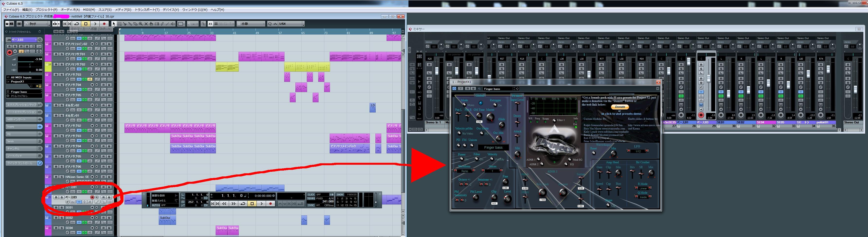868x237 pixels.
Task: Click record-enable on mixer channel ベース03
Action: [x=701, y=115]
